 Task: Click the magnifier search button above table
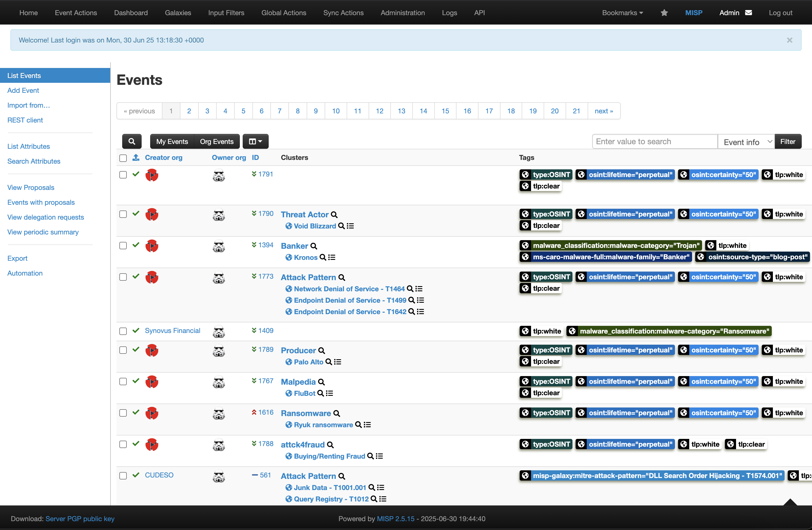coord(132,141)
